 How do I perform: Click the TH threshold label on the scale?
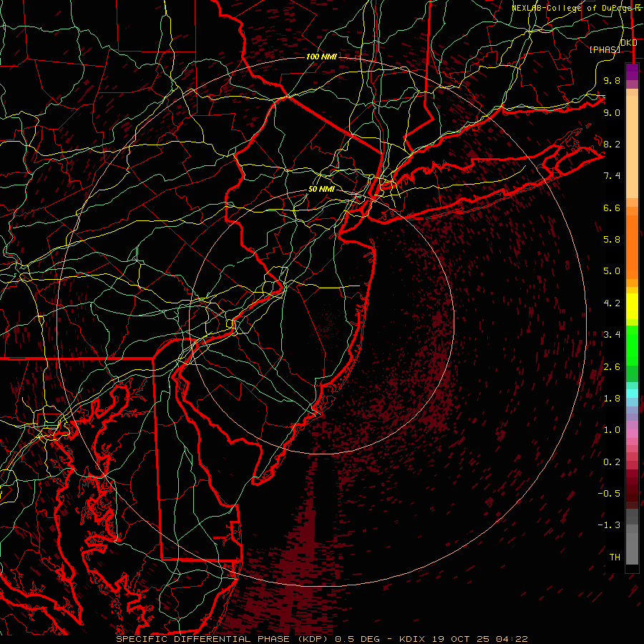[615, 557]
